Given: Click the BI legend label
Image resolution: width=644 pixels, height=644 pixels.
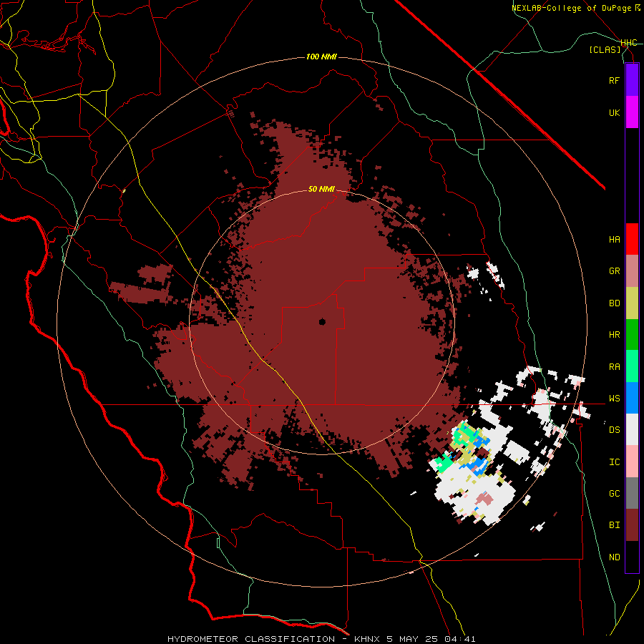Looking at the screenshot, I should click(x=614, y=525).
